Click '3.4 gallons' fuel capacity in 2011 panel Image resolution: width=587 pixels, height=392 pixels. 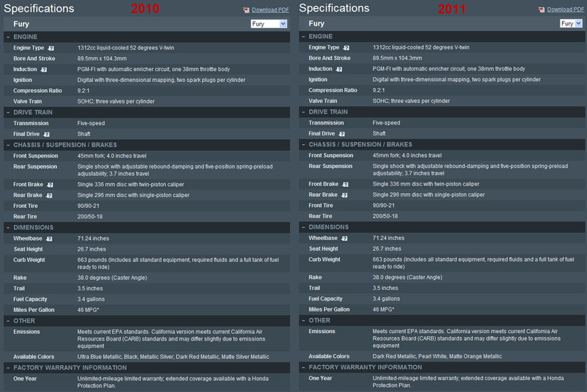pyautogui.click(x=386, y=299)
